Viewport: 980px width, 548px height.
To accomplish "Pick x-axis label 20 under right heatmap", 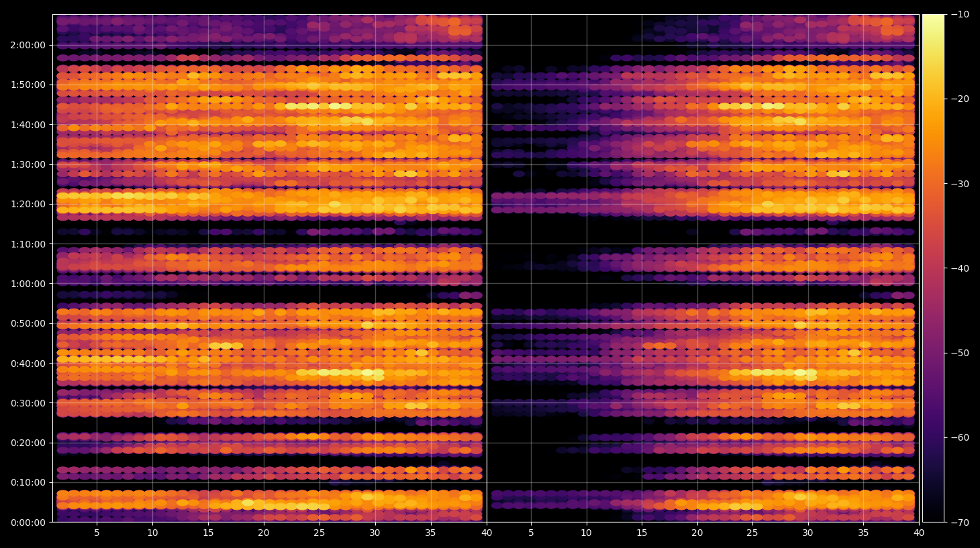I will (697, 533).
